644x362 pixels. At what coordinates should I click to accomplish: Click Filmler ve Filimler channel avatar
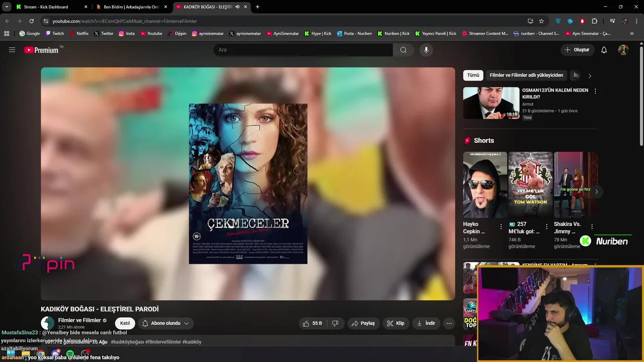(x=47, y=323)
